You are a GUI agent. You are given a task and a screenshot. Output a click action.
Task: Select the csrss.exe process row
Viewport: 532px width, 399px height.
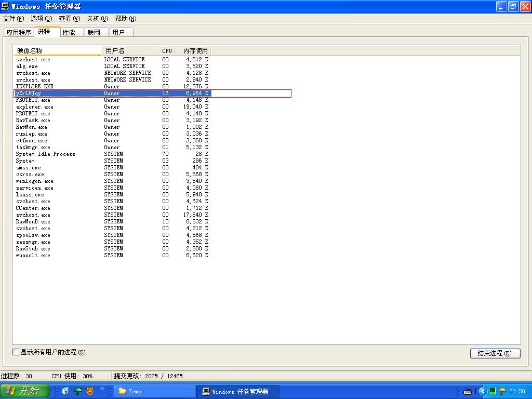click(x=112, y=175)
